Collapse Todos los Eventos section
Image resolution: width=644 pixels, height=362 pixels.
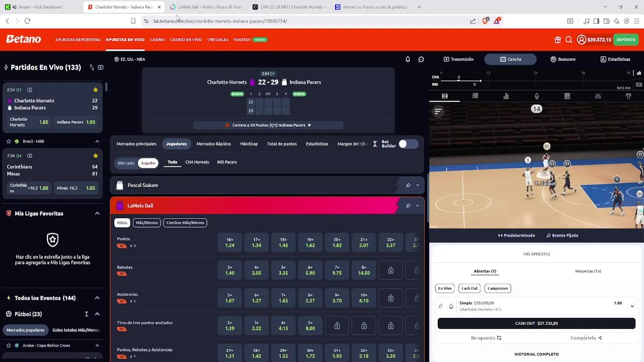(97, 298)
